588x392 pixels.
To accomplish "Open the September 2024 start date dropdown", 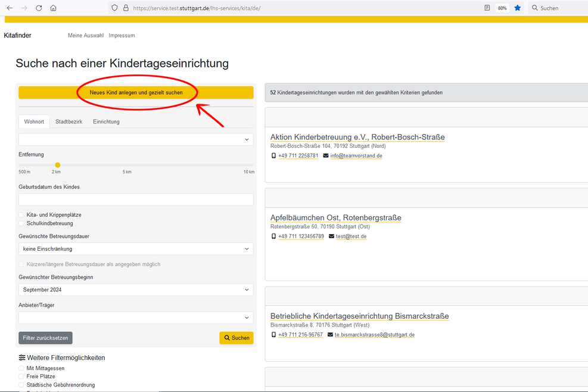I will tap(136, 290).
